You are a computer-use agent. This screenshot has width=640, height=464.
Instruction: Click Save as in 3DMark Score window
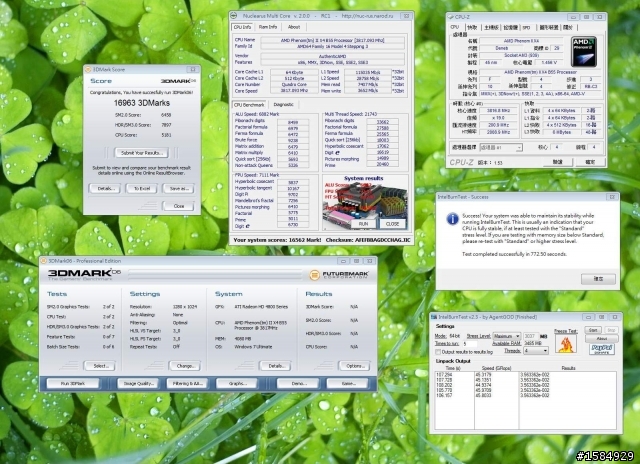pyautogui.click(x=178, y=189)
